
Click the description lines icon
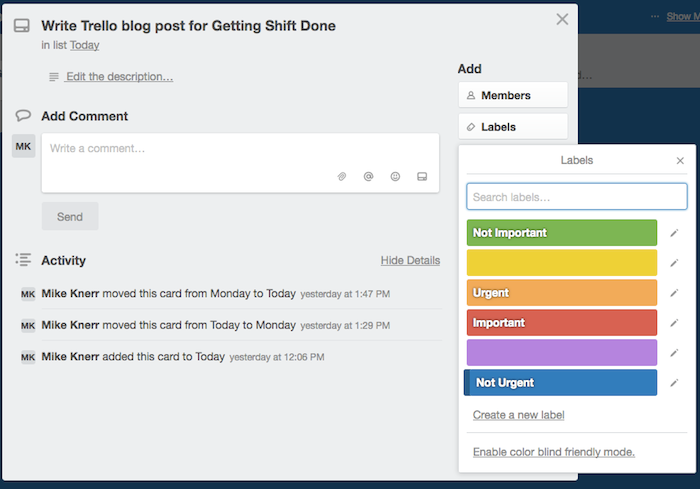point(54,77)
